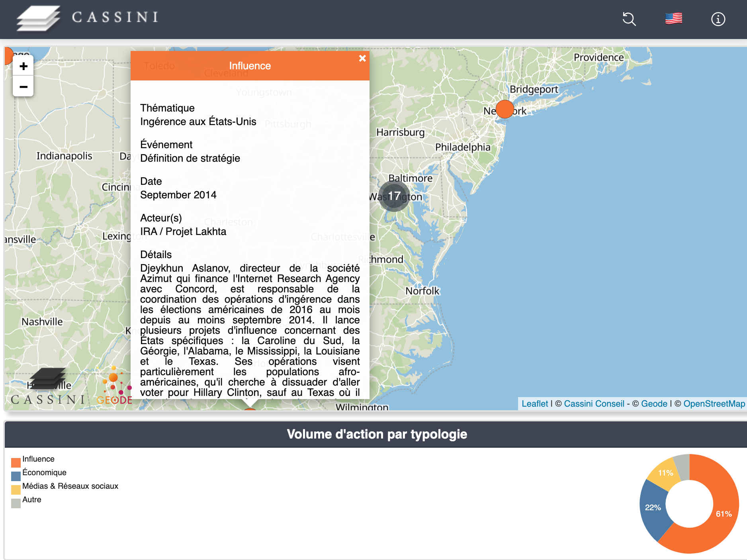Viewport: 747px width, 560px height.
Task: Zoom out on the map
Action: pyautogui.click(x=23, y=86)
